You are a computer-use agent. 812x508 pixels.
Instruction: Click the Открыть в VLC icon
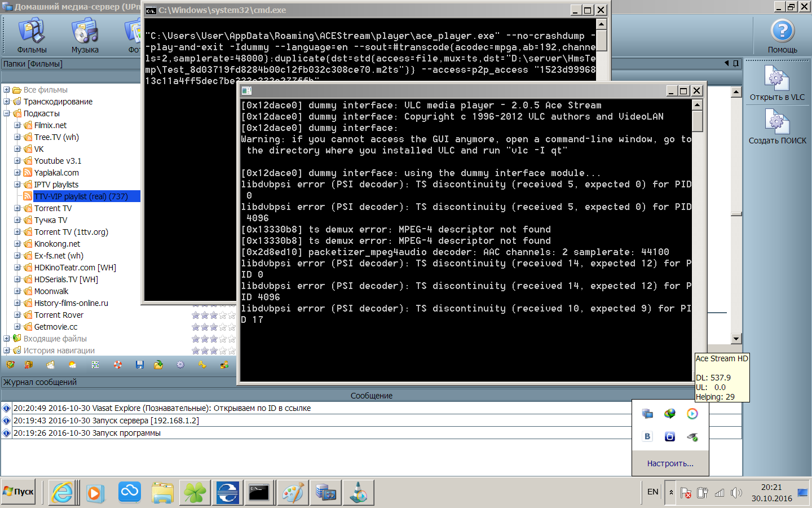[x=776, y=83]
